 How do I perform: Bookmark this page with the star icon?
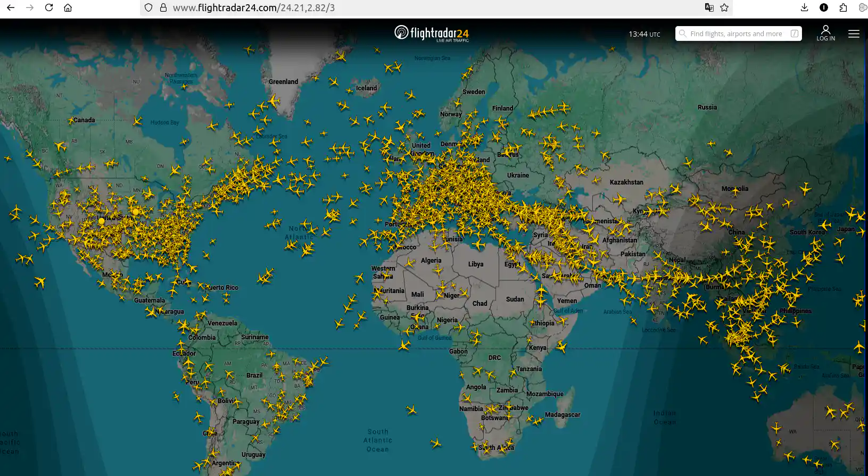[x=724, y=7]
